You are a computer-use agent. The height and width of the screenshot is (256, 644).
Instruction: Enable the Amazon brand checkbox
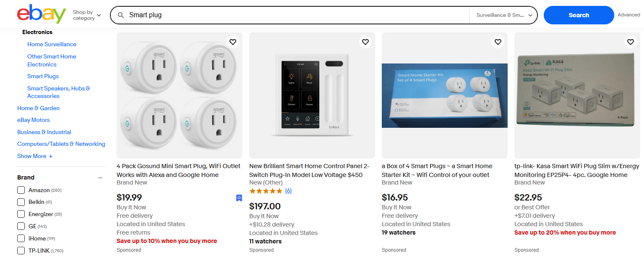coord(21,190)
